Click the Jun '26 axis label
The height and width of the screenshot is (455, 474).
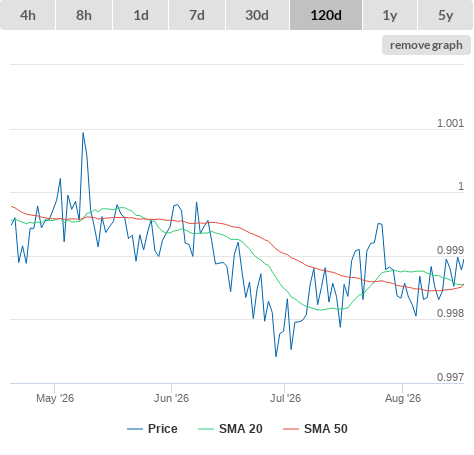[171, 398]
